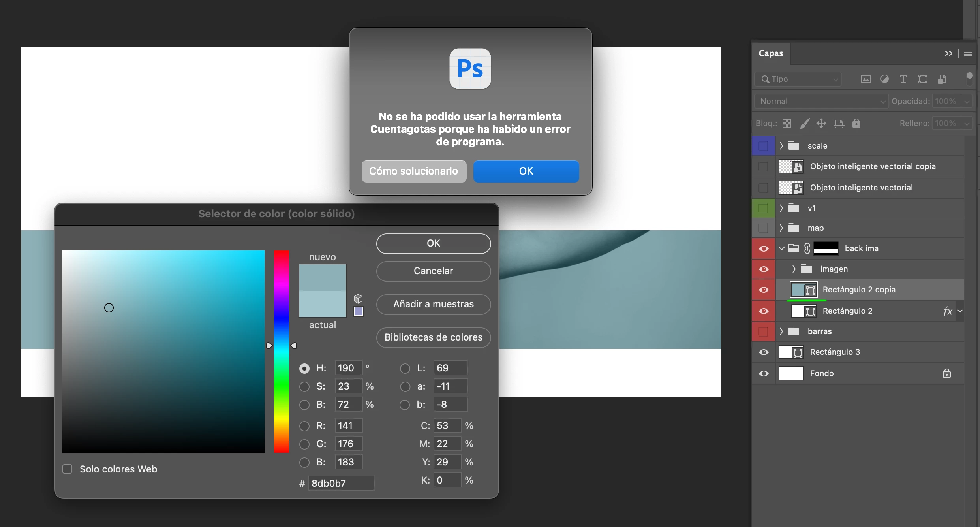The height and width of the screenshot is (527, 980).
Task: Select the S saturation radio button
Action: click(304, 386)
